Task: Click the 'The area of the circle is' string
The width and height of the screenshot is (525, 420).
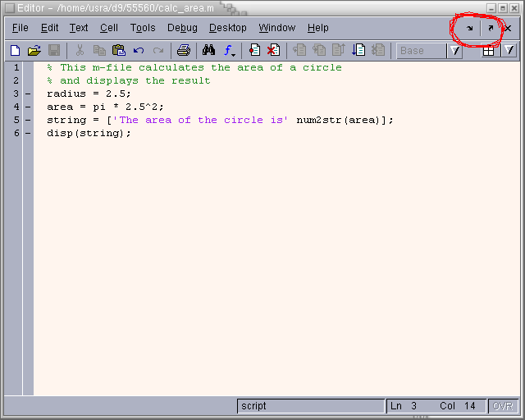Action: 200,120
